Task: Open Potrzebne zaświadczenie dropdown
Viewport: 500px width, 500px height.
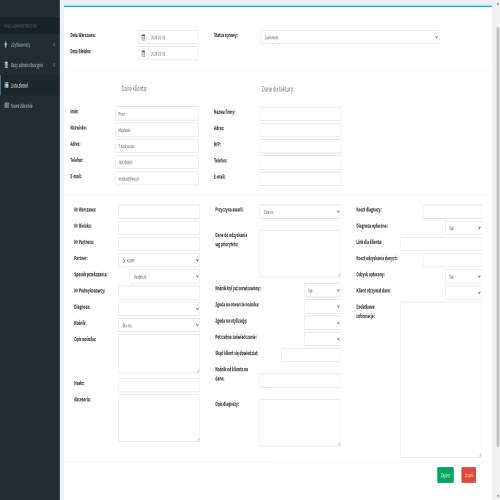Action: (x=323, y=339)
